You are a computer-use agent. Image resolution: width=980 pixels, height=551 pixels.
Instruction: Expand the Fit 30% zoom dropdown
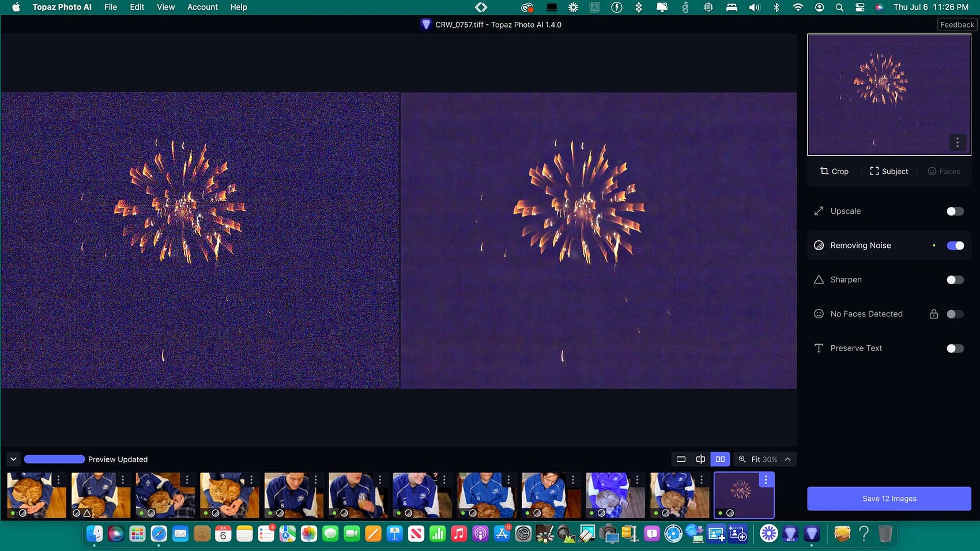[x=786, y=459]
